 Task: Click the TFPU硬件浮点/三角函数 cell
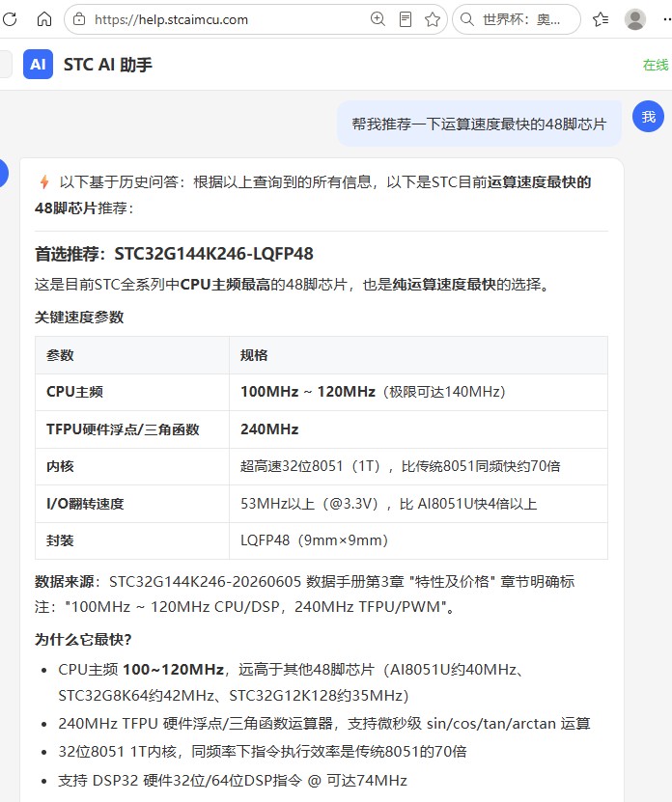132,429
